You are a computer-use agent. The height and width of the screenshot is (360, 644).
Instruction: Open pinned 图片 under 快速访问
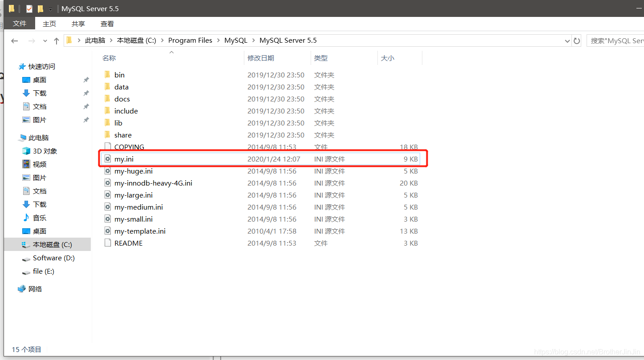(40, 120)
